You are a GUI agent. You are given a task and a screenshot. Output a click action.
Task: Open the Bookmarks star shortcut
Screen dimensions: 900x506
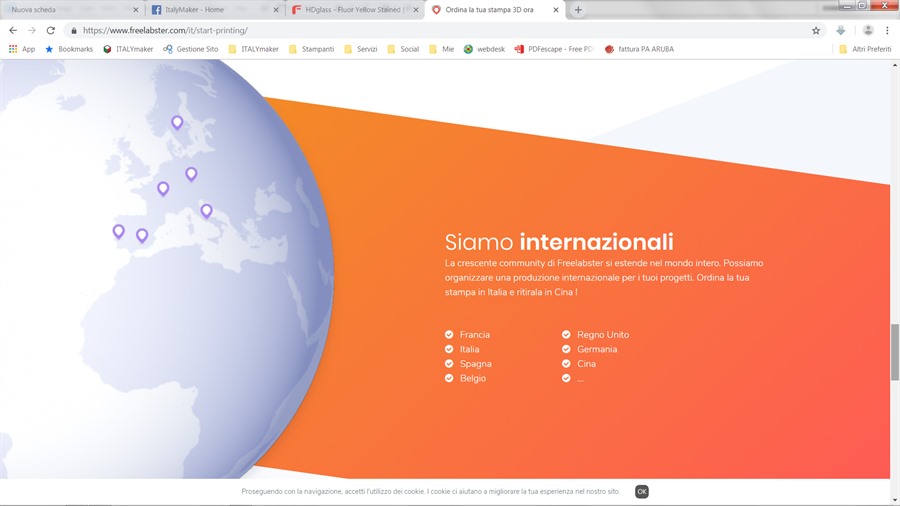[69, 49]
